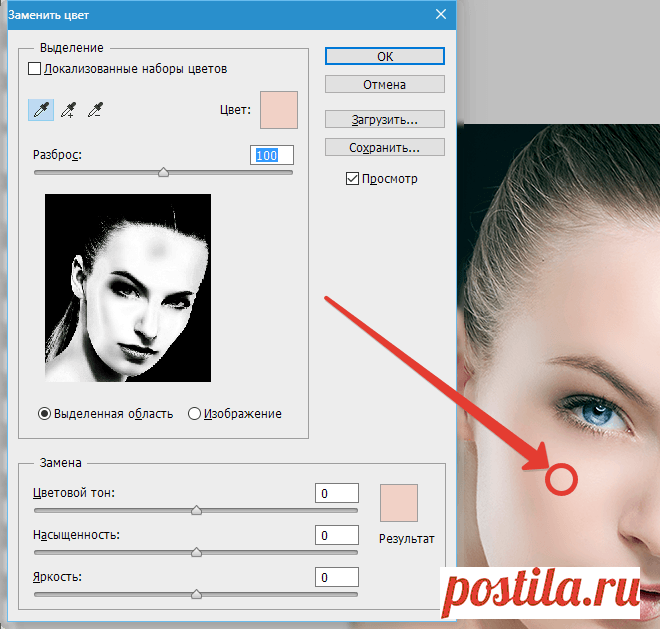Click the Разброс slider handle

(x=164, y=172)
